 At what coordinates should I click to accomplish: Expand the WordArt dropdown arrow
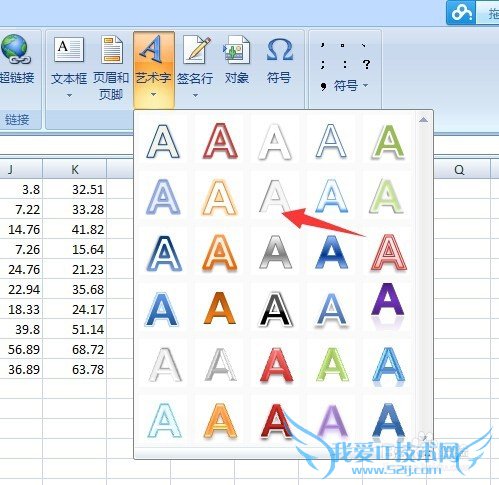[x=153, y=95]
